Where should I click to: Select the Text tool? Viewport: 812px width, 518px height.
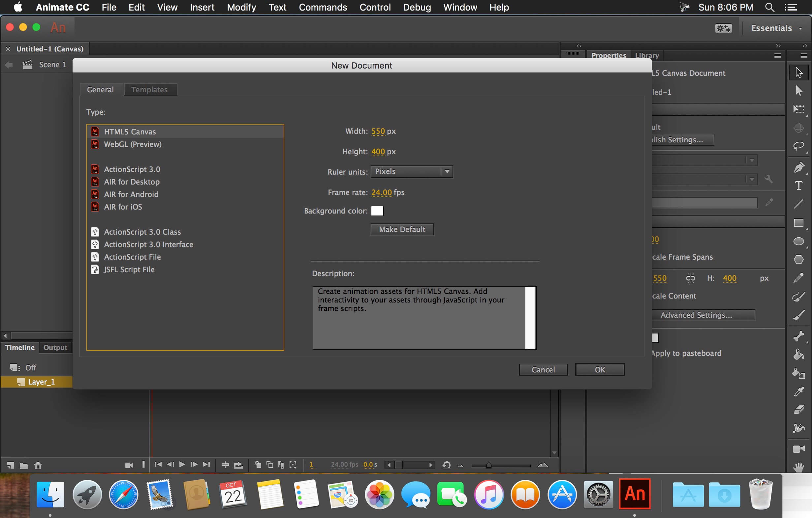click(x=798, y=186)
